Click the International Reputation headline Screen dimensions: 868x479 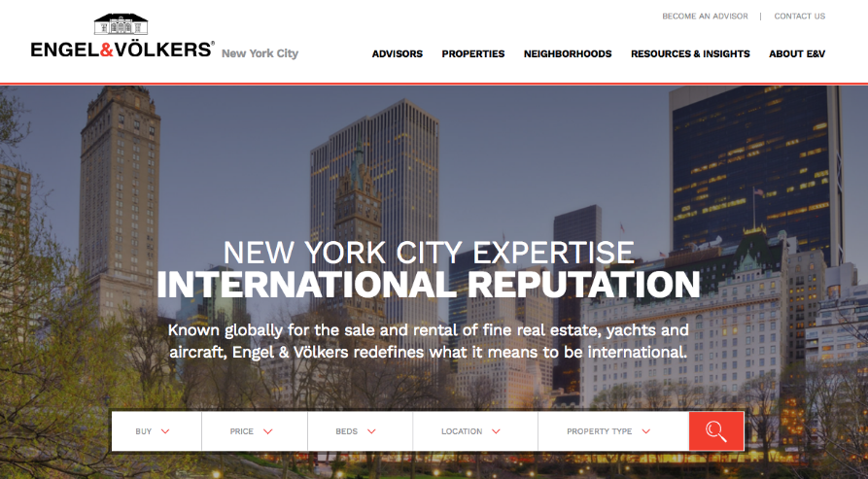[x=429, y=285]
